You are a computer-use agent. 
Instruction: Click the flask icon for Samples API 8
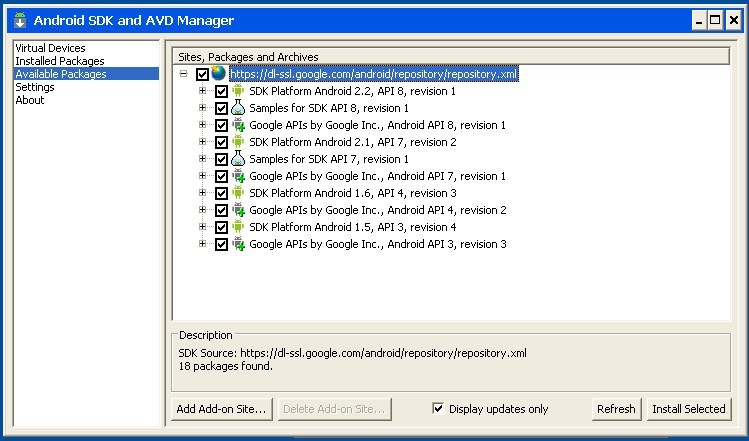click(x=238, y=108)
